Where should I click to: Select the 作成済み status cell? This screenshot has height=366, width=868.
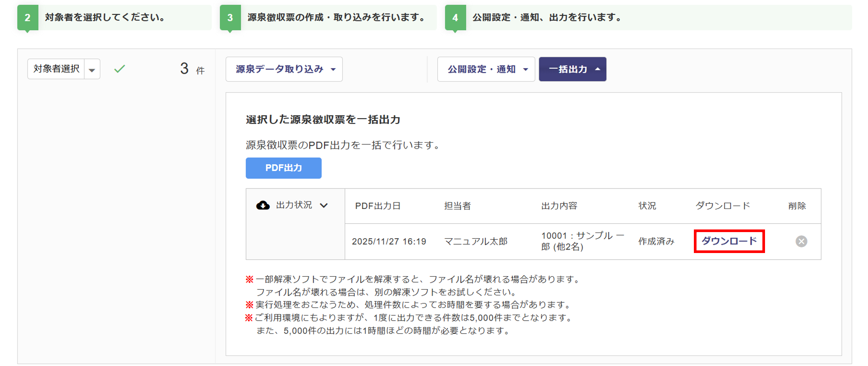(x=656, y=241)
